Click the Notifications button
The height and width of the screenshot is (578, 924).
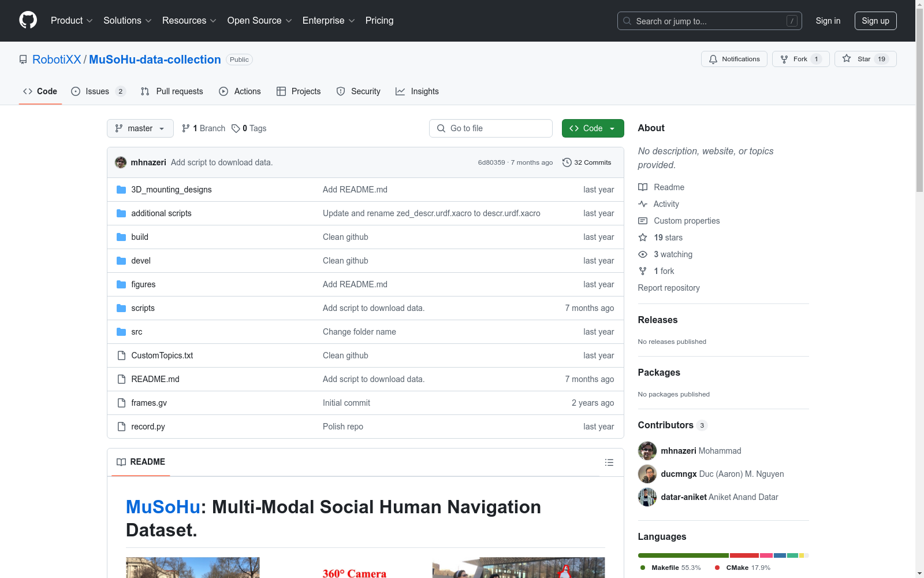point(734,59)
